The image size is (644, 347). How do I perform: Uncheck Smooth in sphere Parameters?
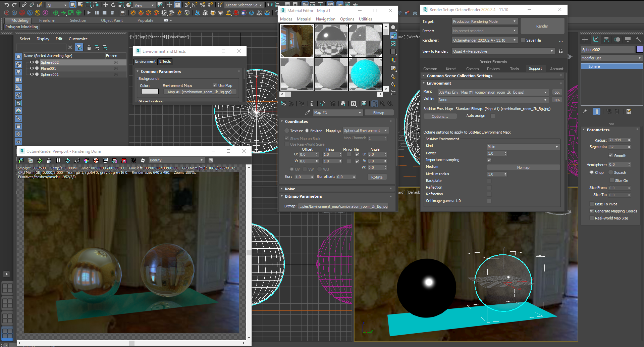(611, 155)
